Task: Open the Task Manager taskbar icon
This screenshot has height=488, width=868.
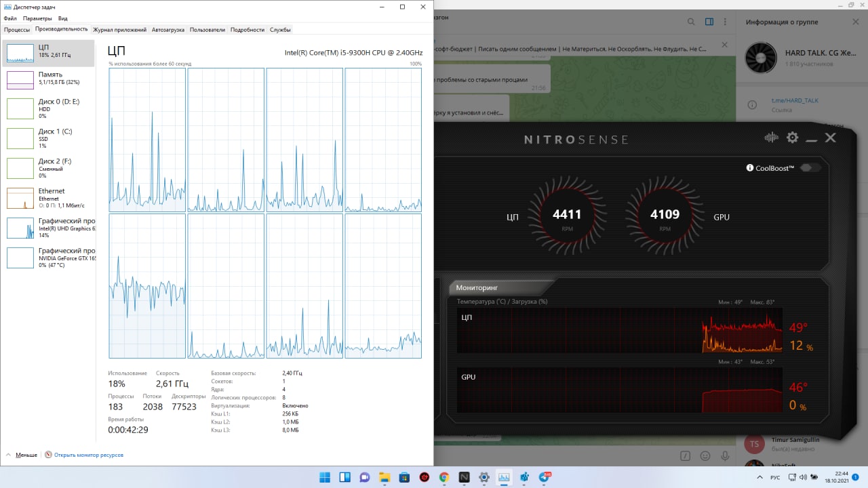Action: tap(504, 477)
